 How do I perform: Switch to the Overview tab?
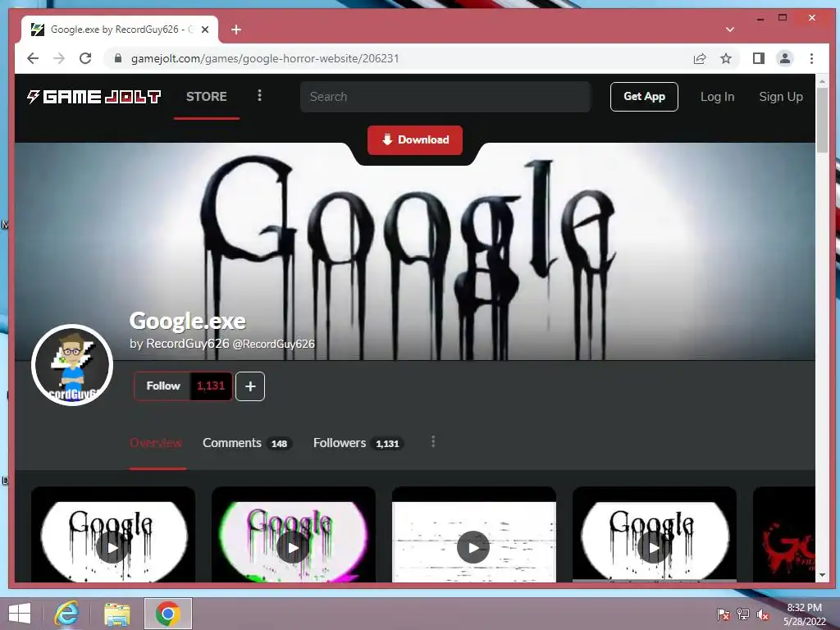(x=156, y=443)
